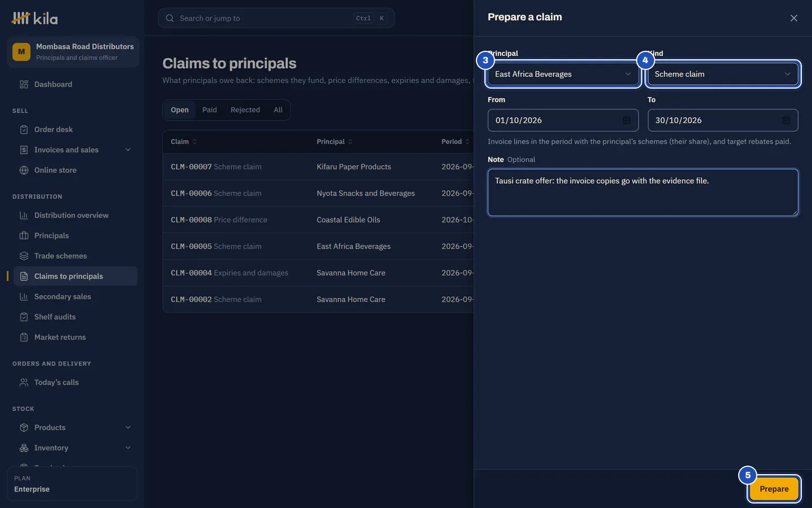Open claim CLM-00007 row
The width and height of the screenshot is (812, 508).
(x=318, y=167)
